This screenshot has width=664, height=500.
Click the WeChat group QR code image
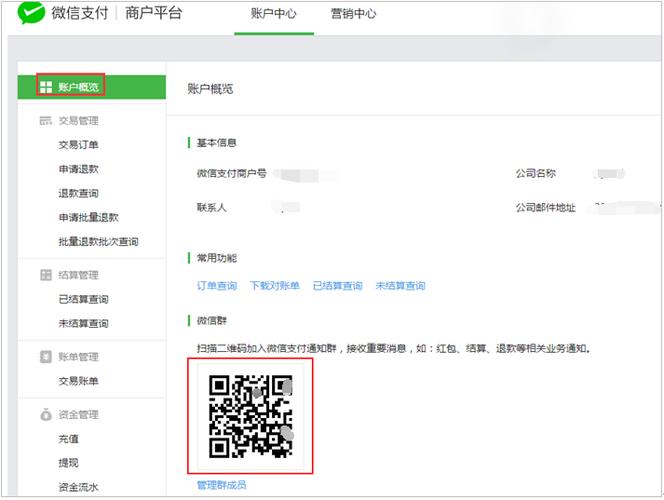pyautogui.click(x=251, y=417)
